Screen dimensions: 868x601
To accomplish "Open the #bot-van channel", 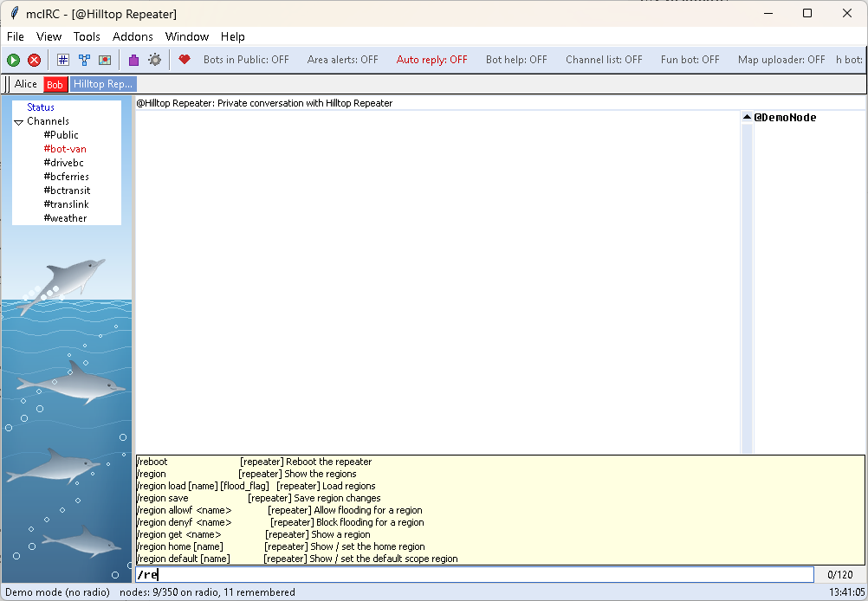I will tap(65, 149).
